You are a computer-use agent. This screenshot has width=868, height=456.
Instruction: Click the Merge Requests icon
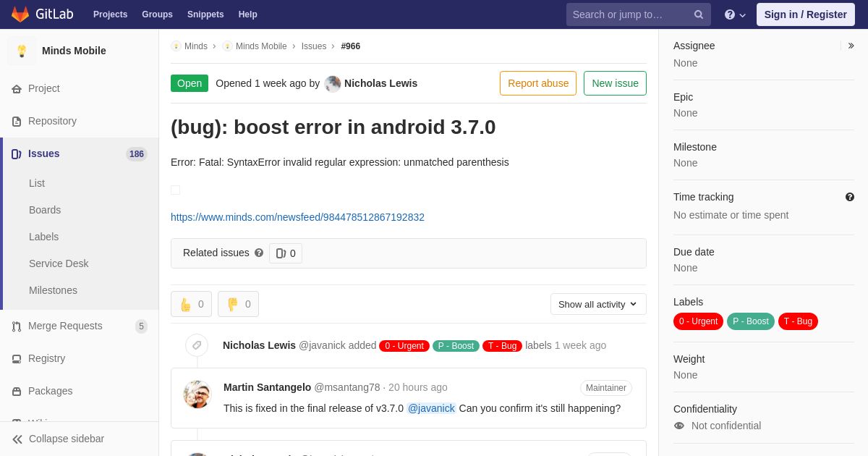coord(17,326)
